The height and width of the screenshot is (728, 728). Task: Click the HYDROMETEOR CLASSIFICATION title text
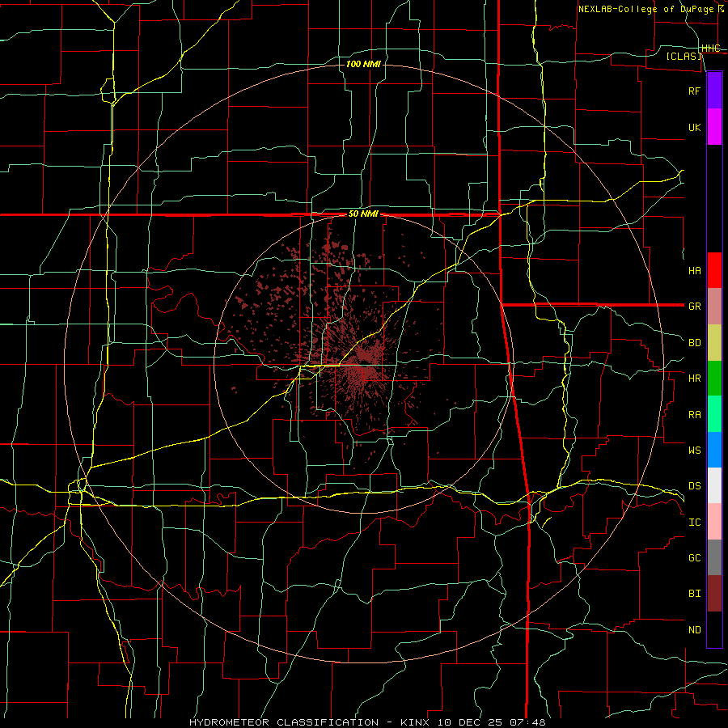[x=284, y=722]
